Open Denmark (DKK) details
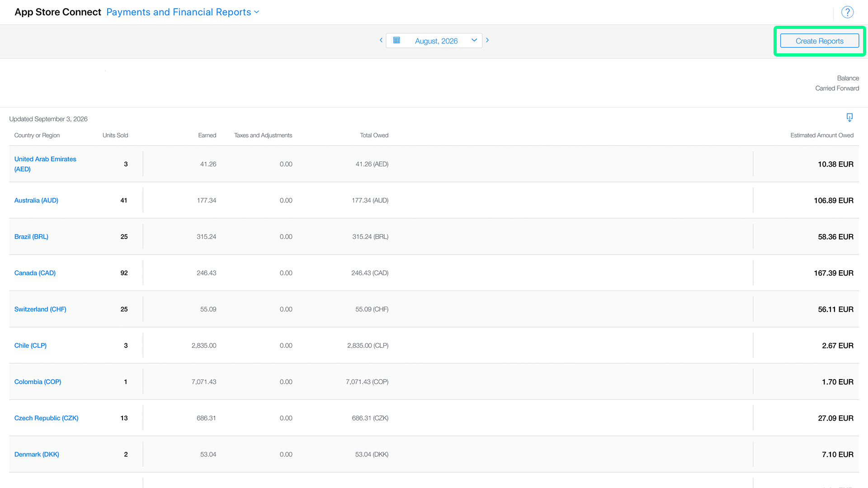This screenshot has width=868, height=488. (37, 455)
